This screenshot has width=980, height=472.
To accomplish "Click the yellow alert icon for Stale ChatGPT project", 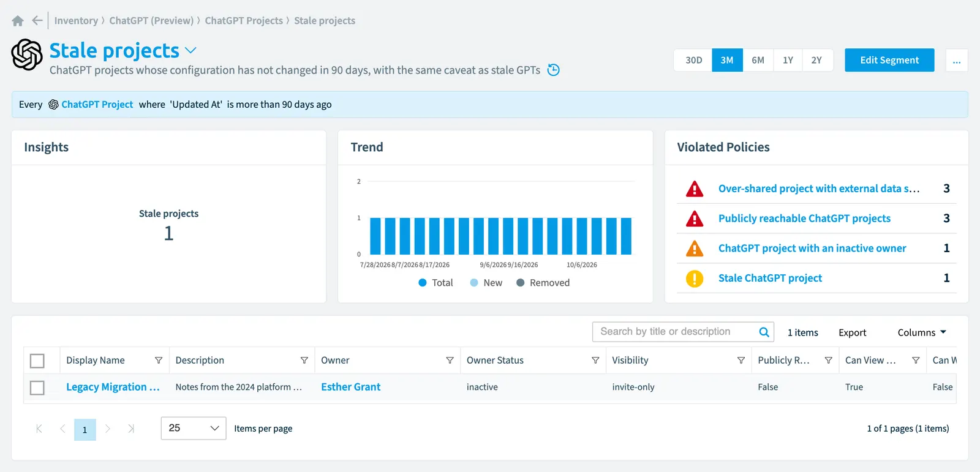I will 695,279.
